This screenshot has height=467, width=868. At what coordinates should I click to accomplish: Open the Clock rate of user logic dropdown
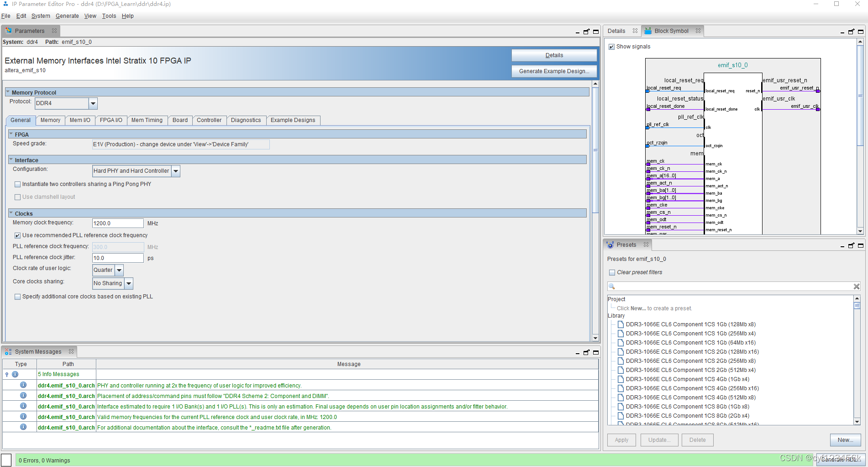pos(119,270)
